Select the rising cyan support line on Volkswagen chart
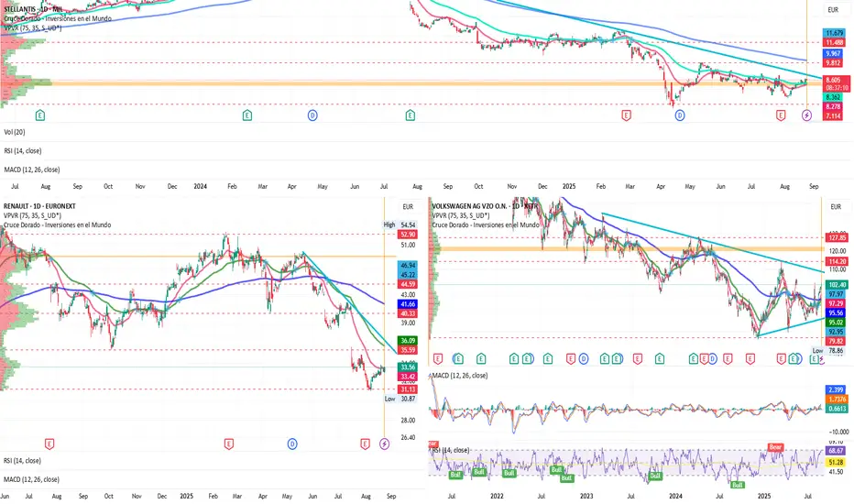The width and height of the screenshot is (854, 504). pyautogui.click(x=790, y=327)
